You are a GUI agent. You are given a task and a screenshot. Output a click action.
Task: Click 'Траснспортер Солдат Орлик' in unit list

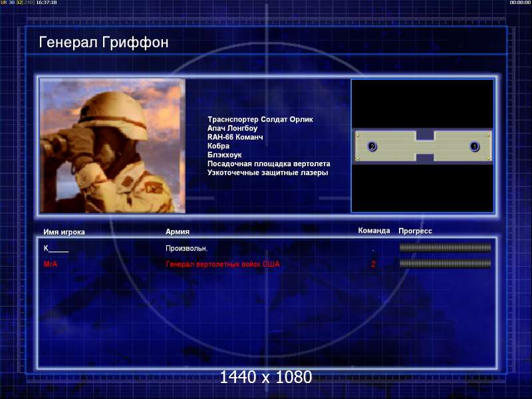260,120
